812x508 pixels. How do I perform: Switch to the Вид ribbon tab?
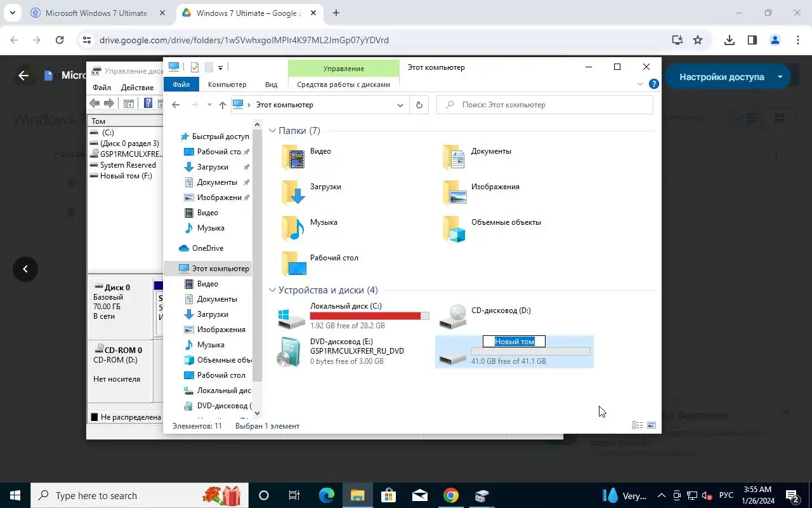[x=271, y=84]
